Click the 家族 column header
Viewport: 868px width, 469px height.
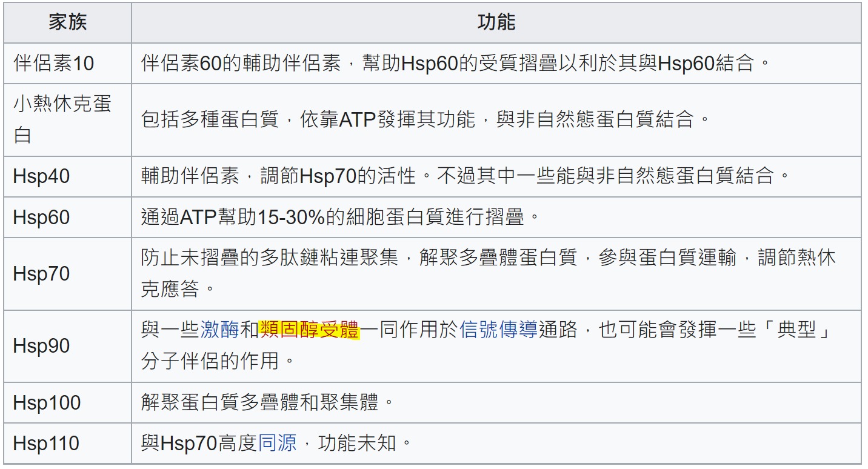pyautogui.click(x=67, y=22)
